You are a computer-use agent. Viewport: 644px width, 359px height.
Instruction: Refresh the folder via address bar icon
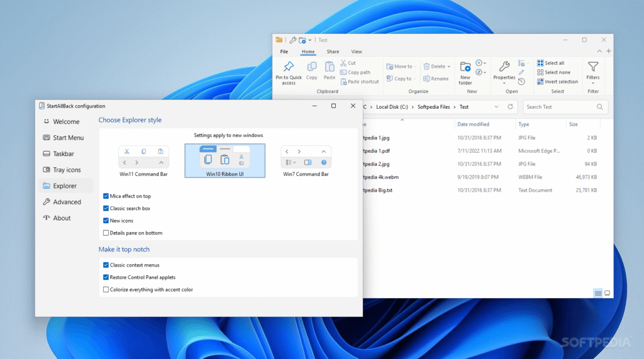click(x=511, y=107)
